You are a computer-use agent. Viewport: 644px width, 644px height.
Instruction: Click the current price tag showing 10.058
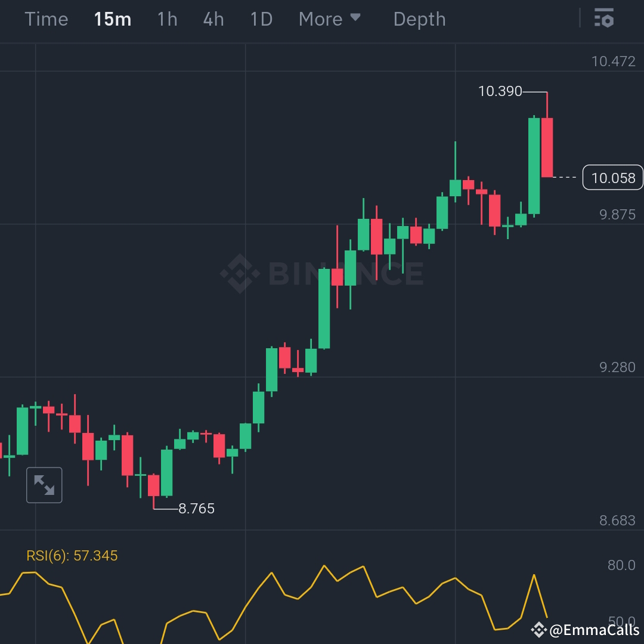613,177
